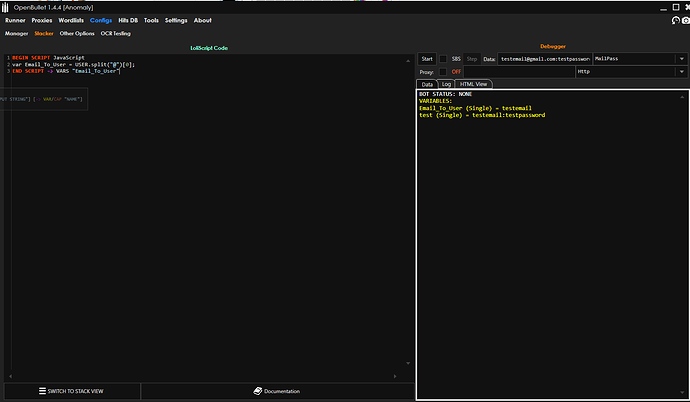Image resolution: width=690 pixels, height=402 pixels.
Task: Open the About page
Action: pyautogui.click(x=202, y=20)
